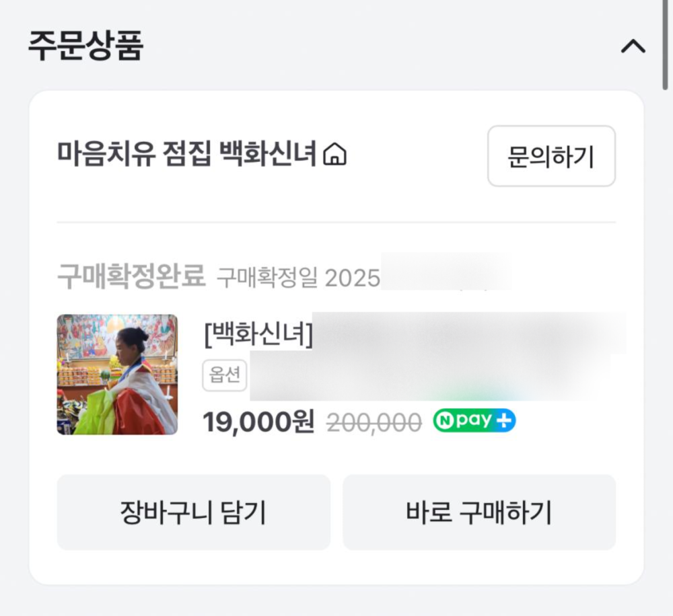Click the 옵션 badge
This screenshot has width=673, height=616.
[x=225, y=375]
